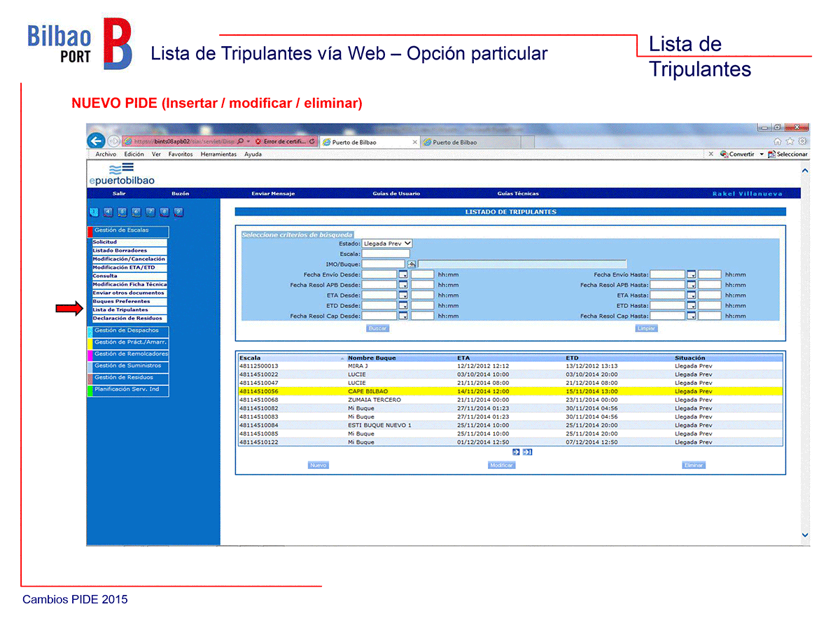Viewport: 840px width, 630px height.
Task: Click the sidebar shortcut icon numbered 7
Action: (150, 212)
